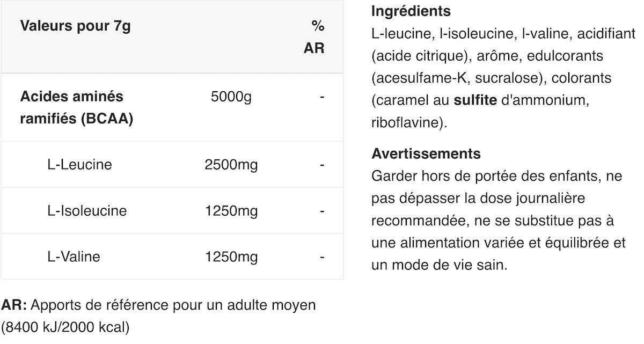The image size is (644, 344).
Task: Click the L-Leucine row label
Action: pos(79,164)
